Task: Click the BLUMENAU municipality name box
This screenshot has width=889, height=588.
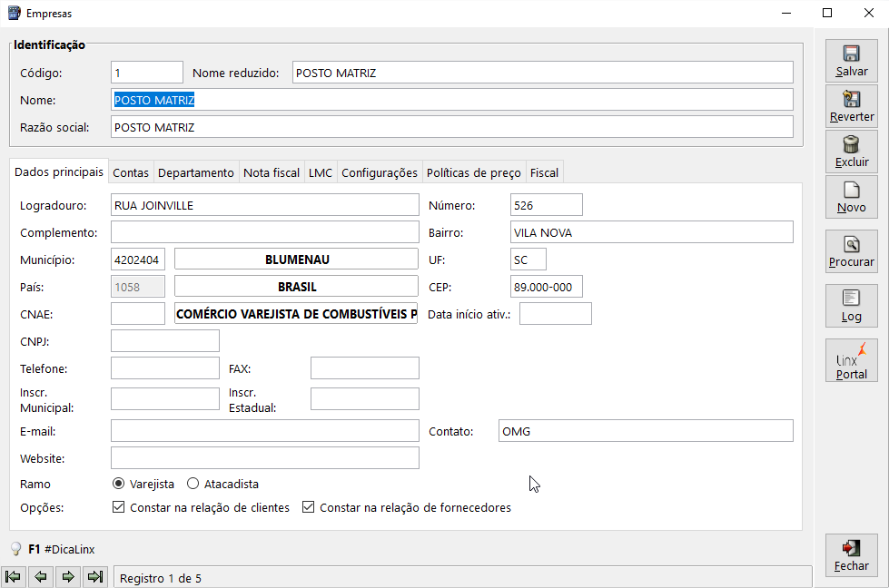Action: (297, 260)
